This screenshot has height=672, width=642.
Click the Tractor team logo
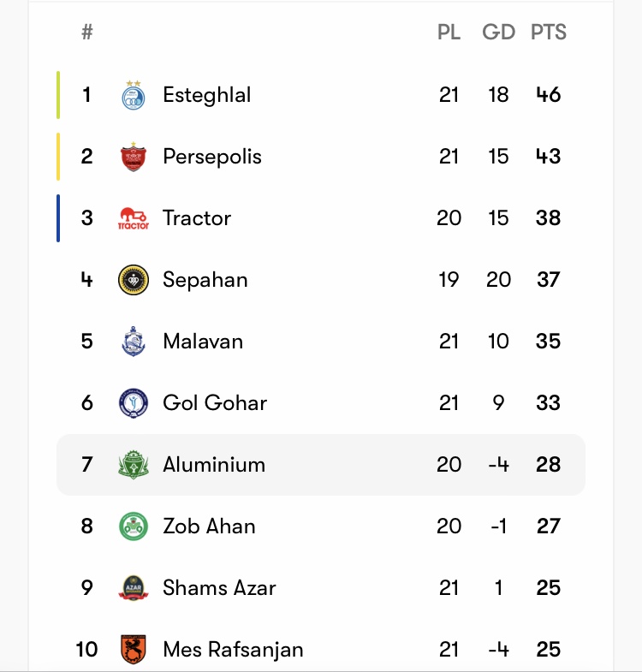(x=134, y=218)
